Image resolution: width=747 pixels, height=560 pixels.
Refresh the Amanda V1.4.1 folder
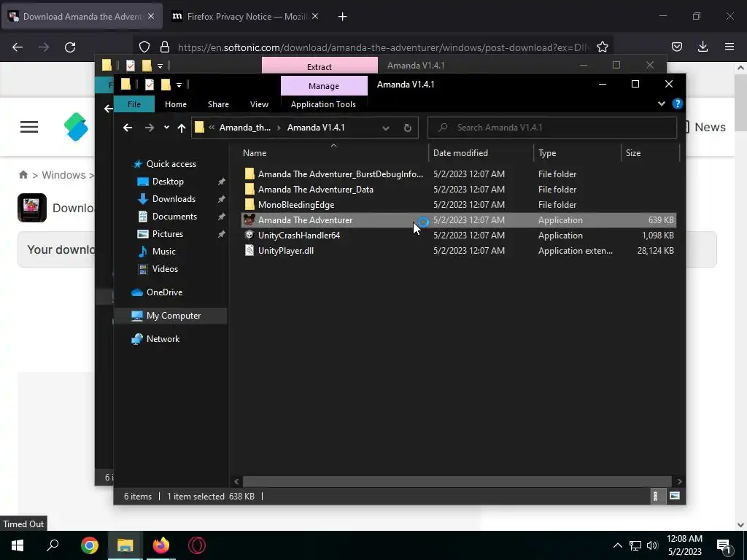tap(407, 128)
